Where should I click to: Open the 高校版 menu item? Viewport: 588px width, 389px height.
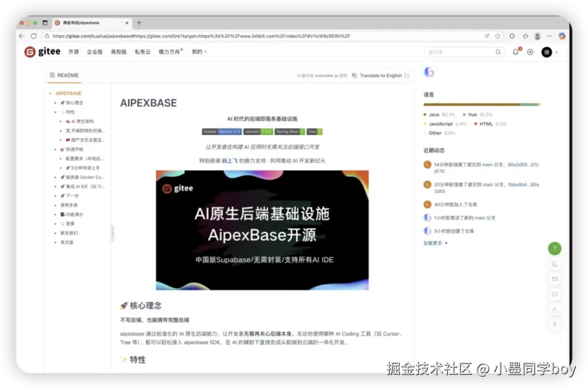pos(118,52)
